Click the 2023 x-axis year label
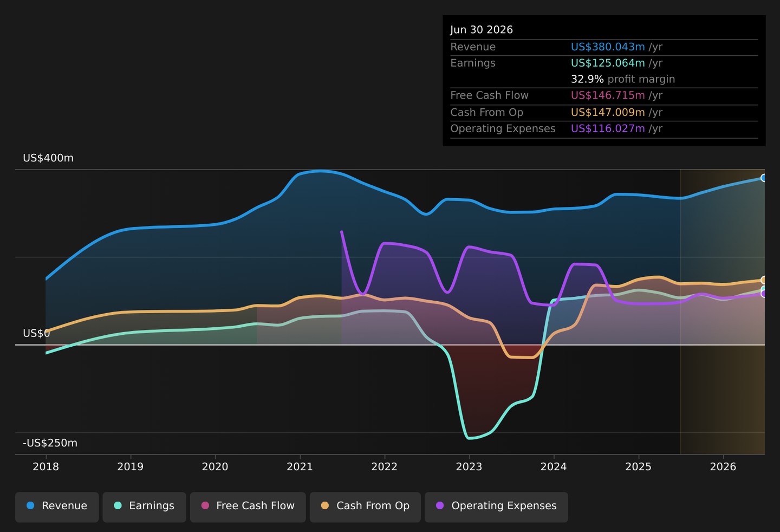The width and height of the screenshot is (780, 532). [x=469, y=466]
